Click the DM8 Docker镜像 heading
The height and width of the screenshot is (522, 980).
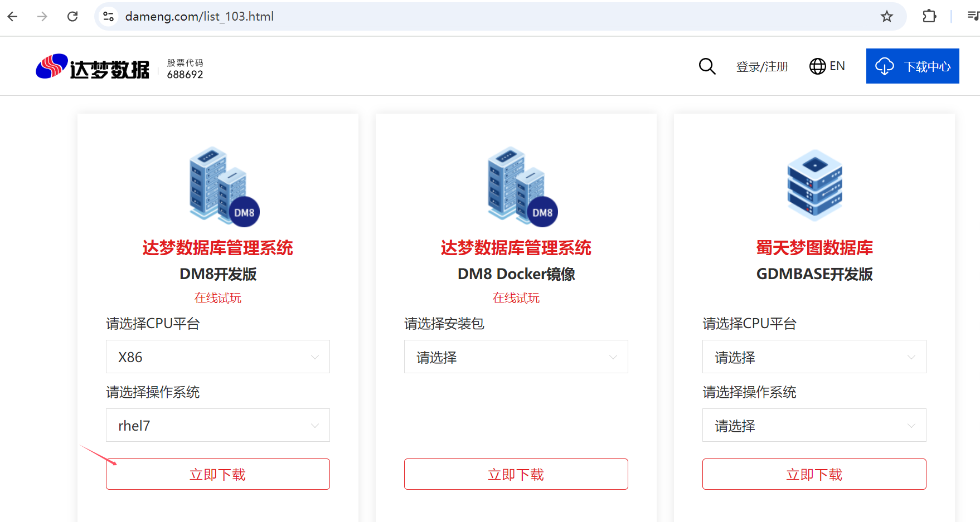point(516,274)
